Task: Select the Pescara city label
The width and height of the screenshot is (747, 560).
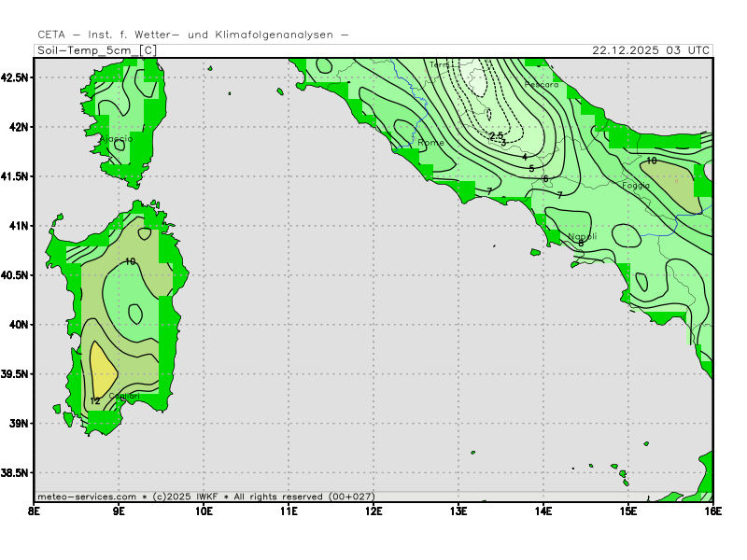Action: pyautogui.click(x=542, y=85)
